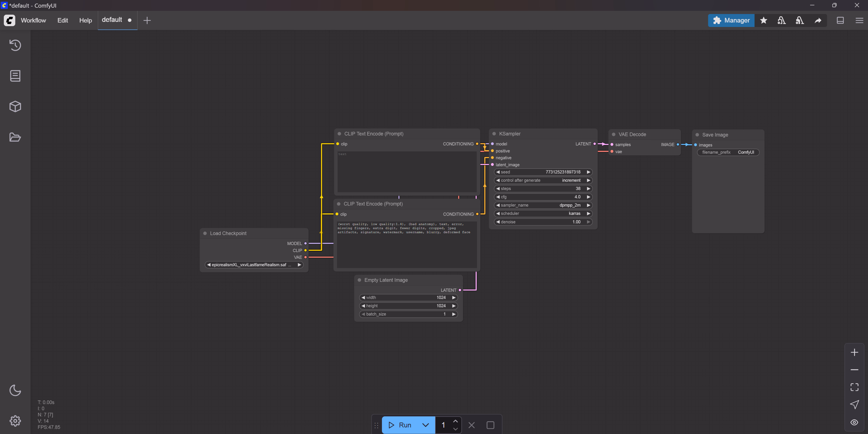Toggle dark theme with moon icon
The image size is (868, 434).
pyautogui.click(x=15, y=390)
